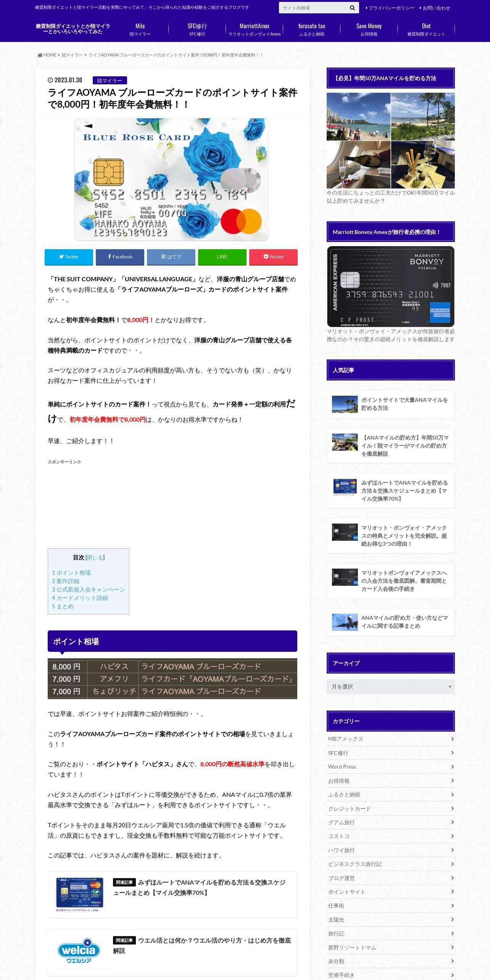Screen dimensions: 490x980
Task: Open the 星野リゾートトマム category
Action: tap(390, 948)
